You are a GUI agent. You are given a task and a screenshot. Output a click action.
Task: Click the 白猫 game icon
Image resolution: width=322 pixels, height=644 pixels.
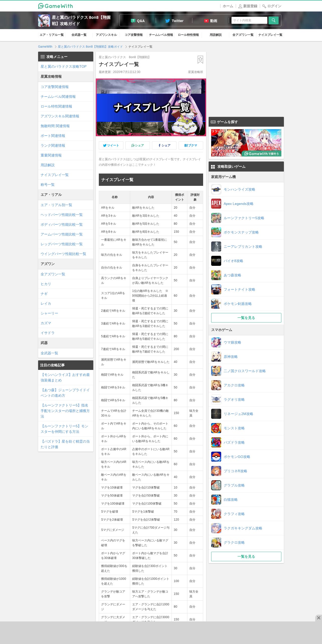click(x=216, y=500)
